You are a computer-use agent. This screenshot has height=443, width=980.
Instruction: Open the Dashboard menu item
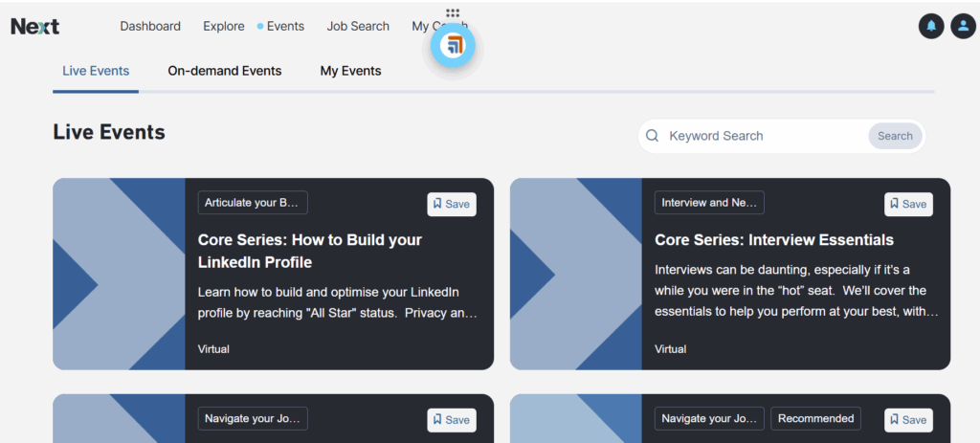click(x=150, y=27)
